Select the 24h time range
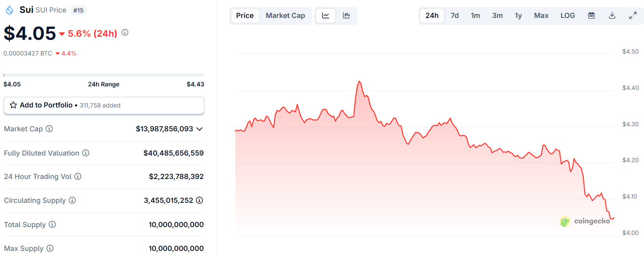644x256 pixels. coord(432,16)
